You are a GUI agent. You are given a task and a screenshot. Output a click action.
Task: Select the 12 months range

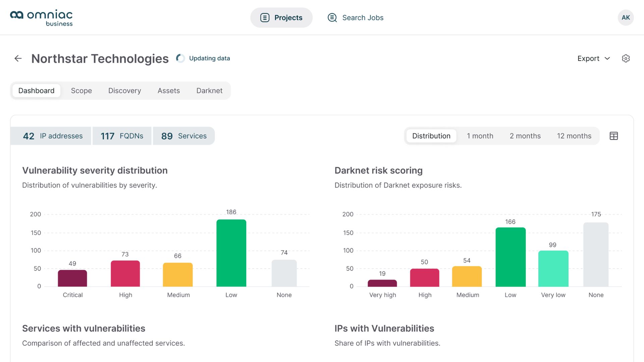coord(574,136)
